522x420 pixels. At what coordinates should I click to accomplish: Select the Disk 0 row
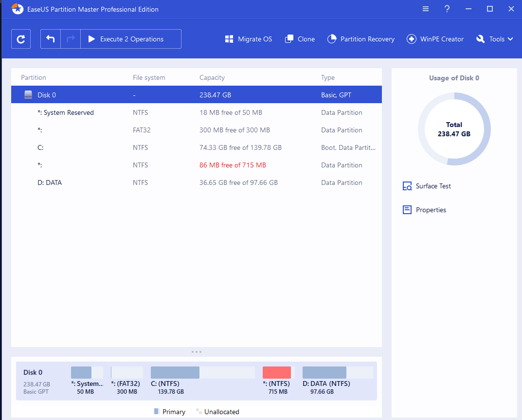click(197, 94)
